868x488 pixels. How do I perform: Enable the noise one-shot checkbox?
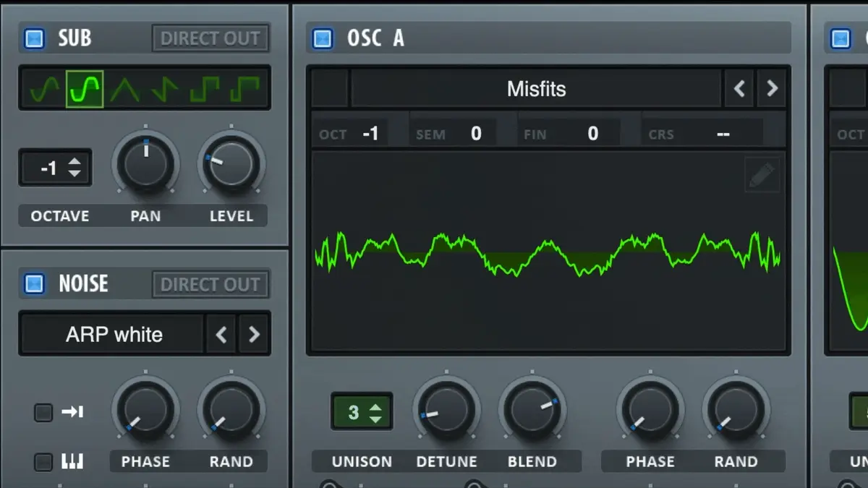pyautogui.click(x=44, y=413)
